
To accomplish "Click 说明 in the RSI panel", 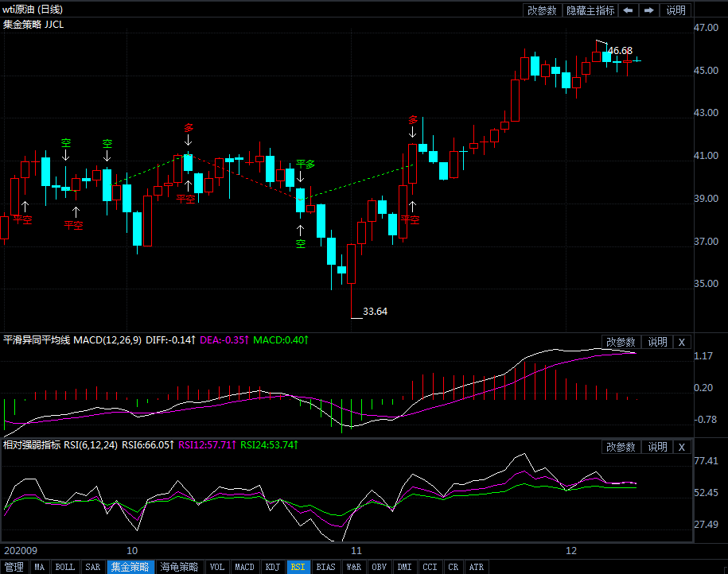I will (x=657, y=448).
